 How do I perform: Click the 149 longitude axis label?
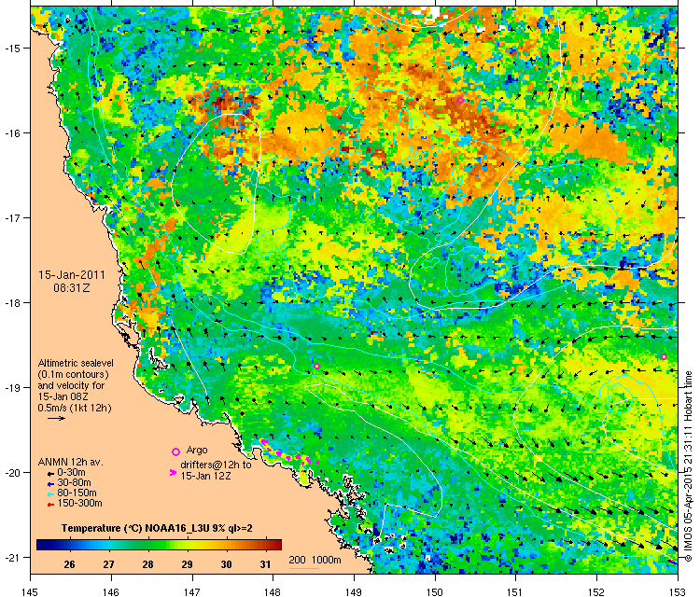(x=354, y=591)
